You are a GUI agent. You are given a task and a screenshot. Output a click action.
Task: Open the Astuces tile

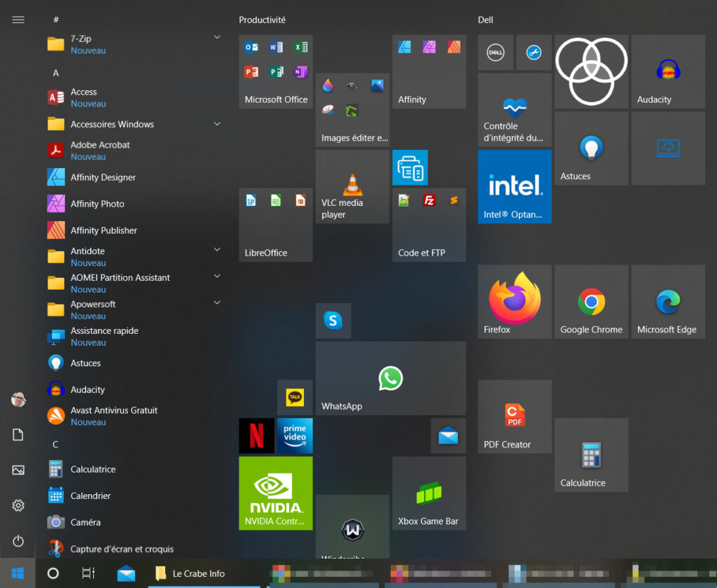[x=591, y=148]
